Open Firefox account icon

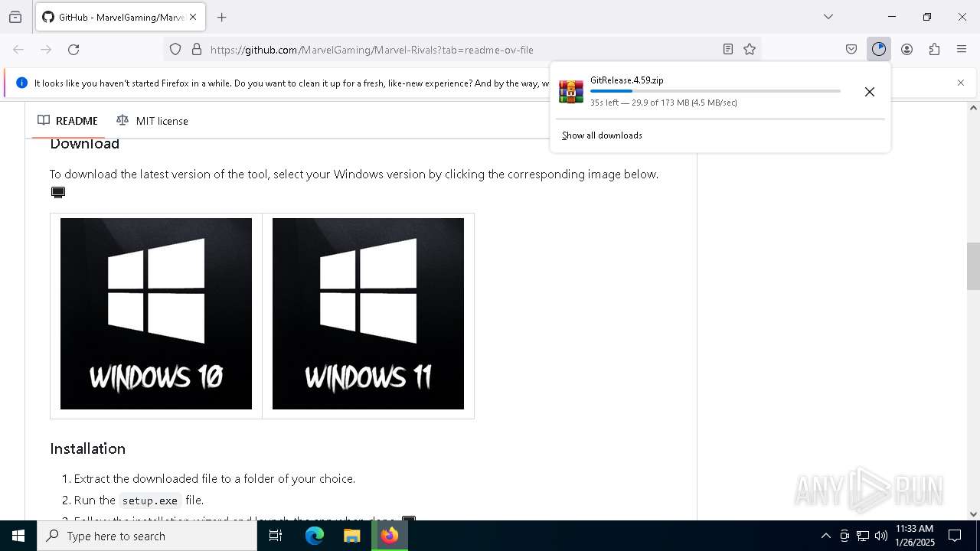[x=906, y=49]
